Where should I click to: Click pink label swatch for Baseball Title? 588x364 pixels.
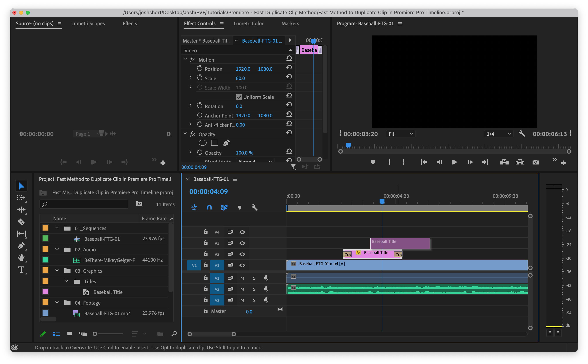tap(45, 292)
